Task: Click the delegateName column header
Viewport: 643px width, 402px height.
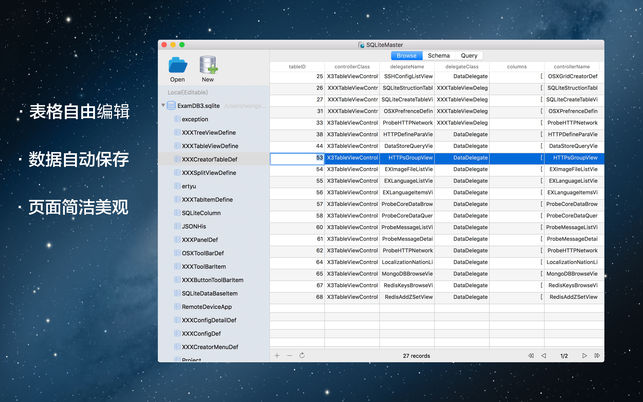Action: (407, 65)
